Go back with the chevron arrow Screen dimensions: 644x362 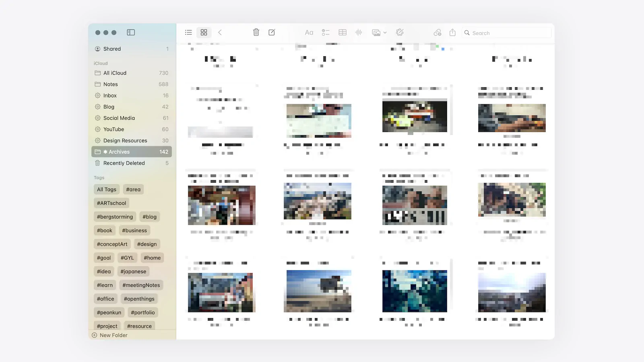click(x=220, y=33)
